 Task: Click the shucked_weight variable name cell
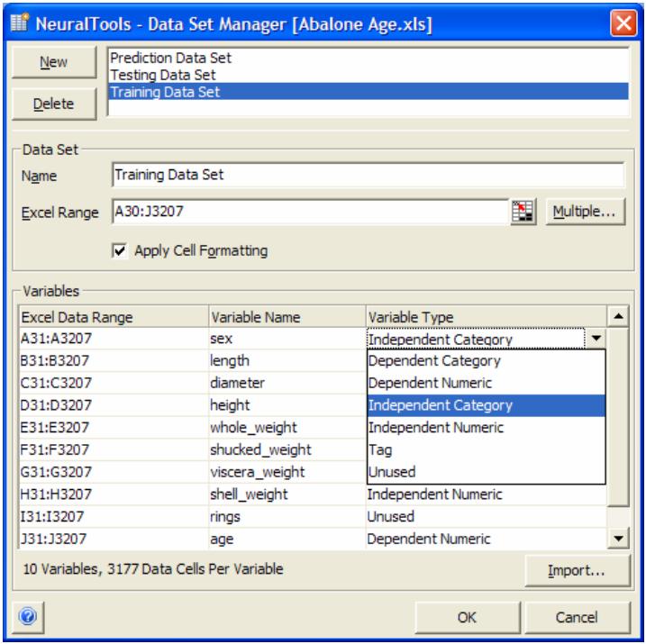(287, 450)
